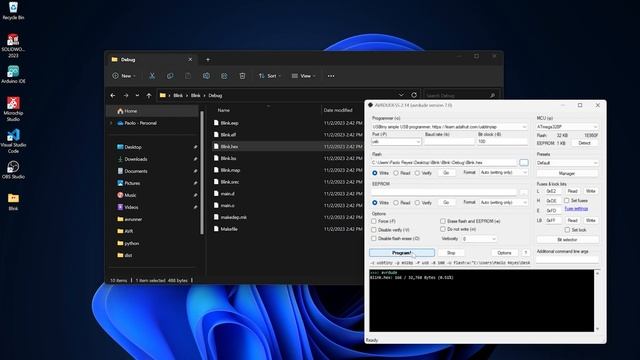
Task: Enable the Force (-F) checkbox
Action: click(x=374, y=221)
